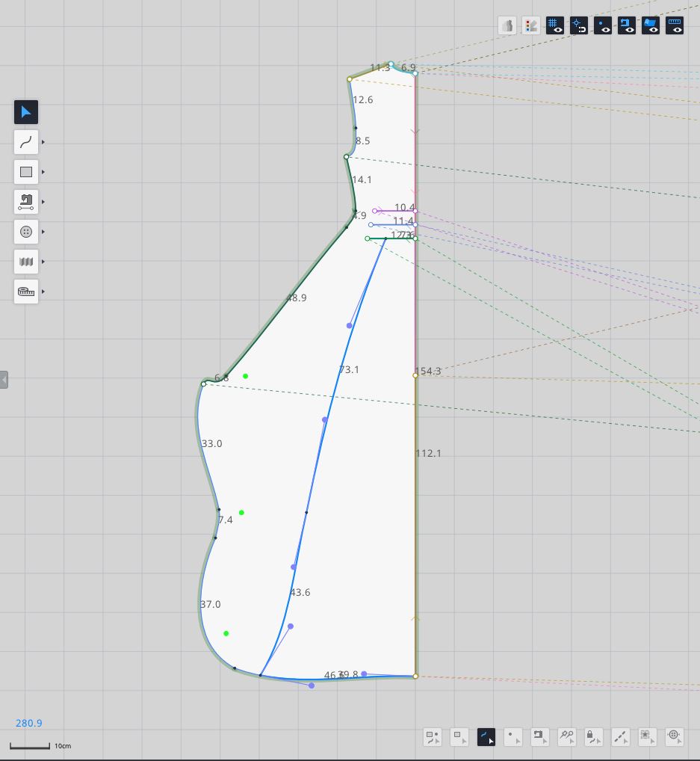700x761 pixels.
Task: Choose the curve drawing tool
Action: click(x=26, y=142)
